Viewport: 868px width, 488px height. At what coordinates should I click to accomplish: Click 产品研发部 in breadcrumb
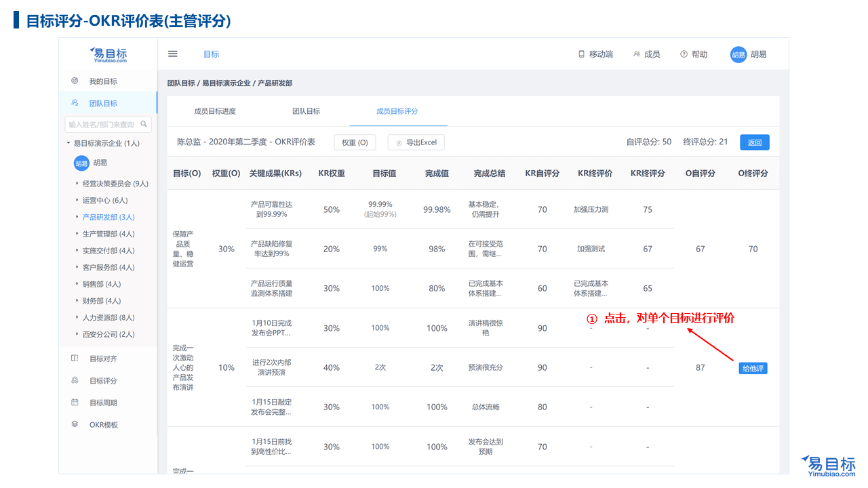coord(275,83)
